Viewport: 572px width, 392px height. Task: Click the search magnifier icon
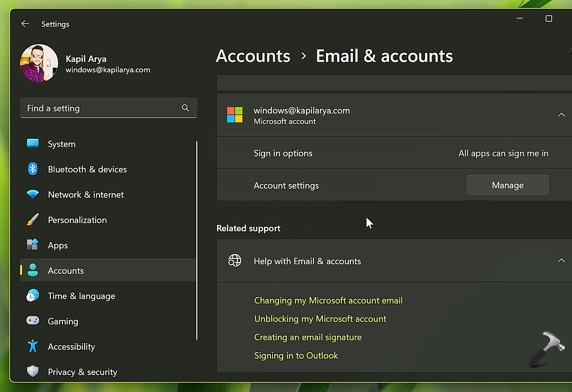185,108
